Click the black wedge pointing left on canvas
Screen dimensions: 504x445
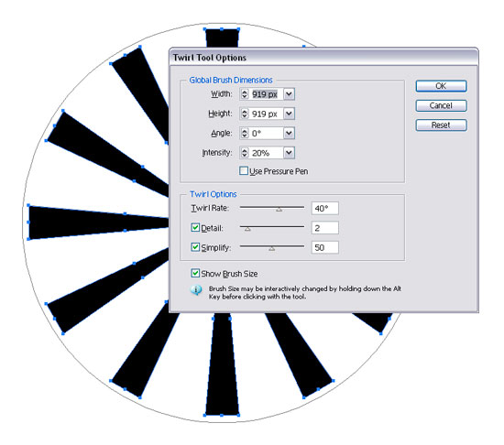[98, 222]
